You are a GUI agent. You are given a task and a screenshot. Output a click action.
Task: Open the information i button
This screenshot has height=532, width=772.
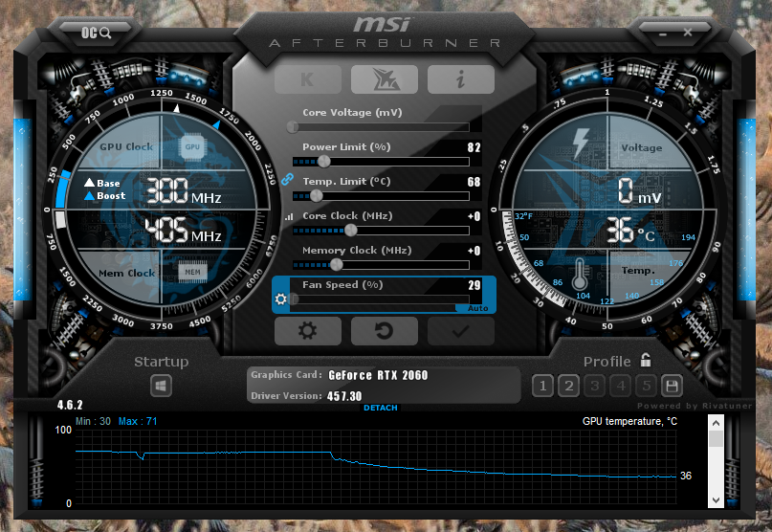(x=461, y=79)
